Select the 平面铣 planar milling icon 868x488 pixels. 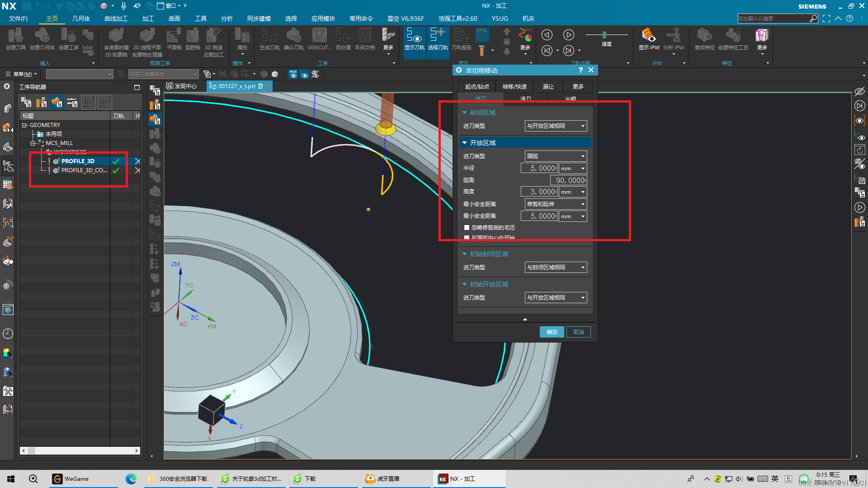coord(174,39)
